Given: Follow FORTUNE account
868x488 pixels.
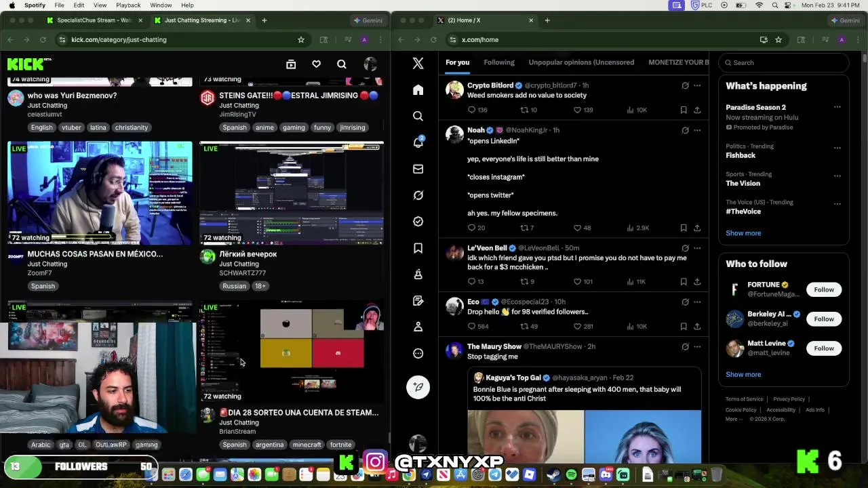Looking at the screenshot, I should 824,289.
